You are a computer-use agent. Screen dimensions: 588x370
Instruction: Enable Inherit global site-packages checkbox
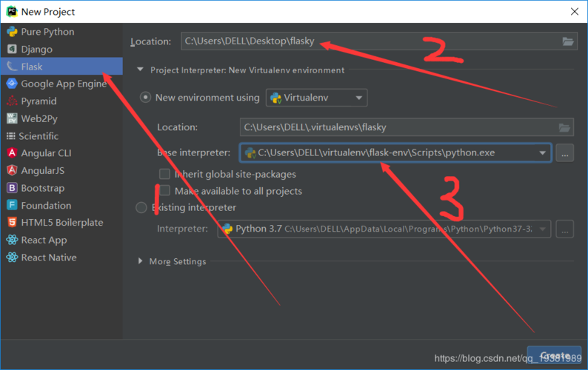164,174
